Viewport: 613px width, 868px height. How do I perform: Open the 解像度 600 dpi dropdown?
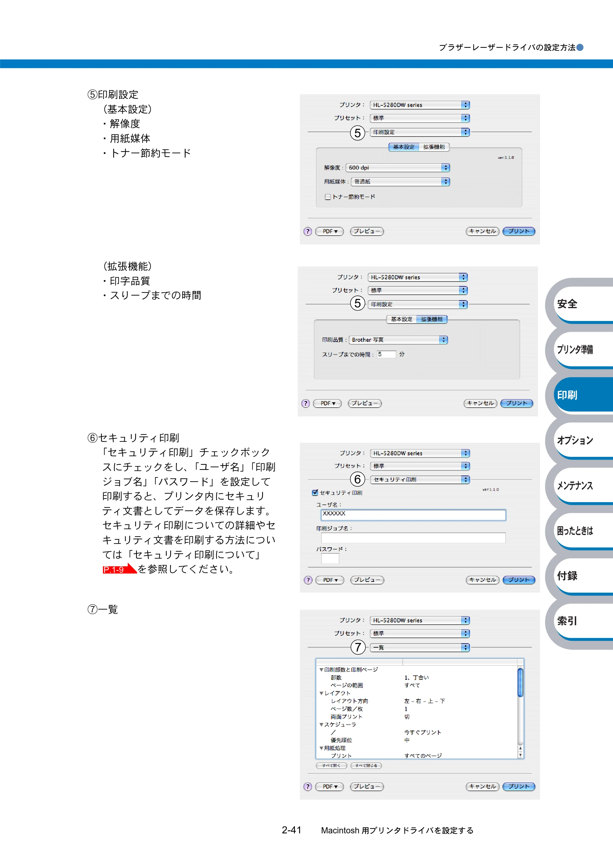[x=398, y=167]
